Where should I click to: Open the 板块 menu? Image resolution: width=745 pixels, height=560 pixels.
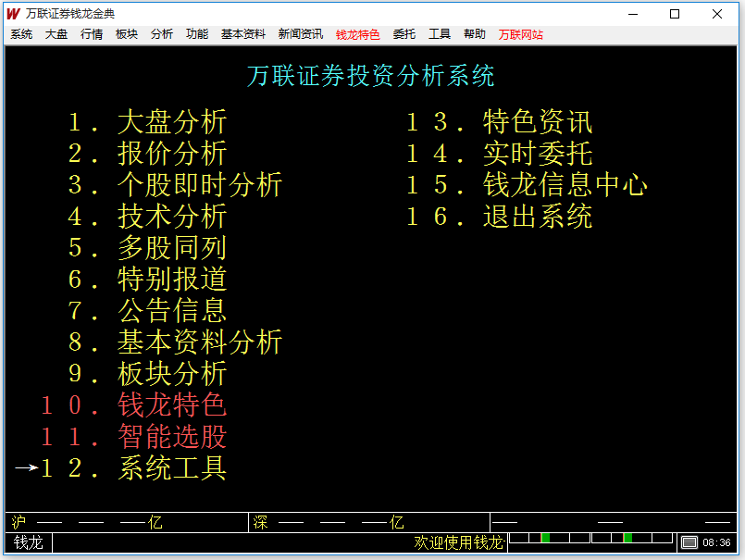point(127,34)
